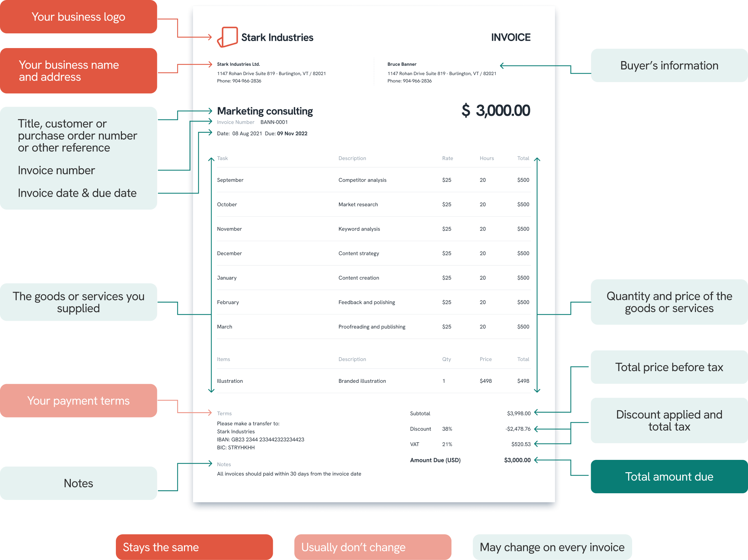The image size is (748, 560).
Task: Select the 'September' task row
Action: (374, 180)
